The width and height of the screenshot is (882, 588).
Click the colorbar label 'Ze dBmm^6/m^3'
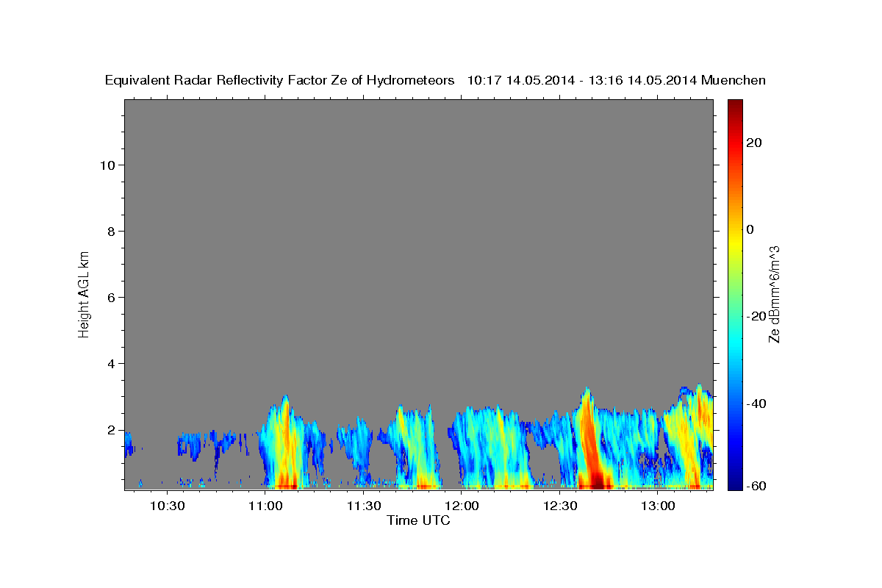[x=774, y=294]
